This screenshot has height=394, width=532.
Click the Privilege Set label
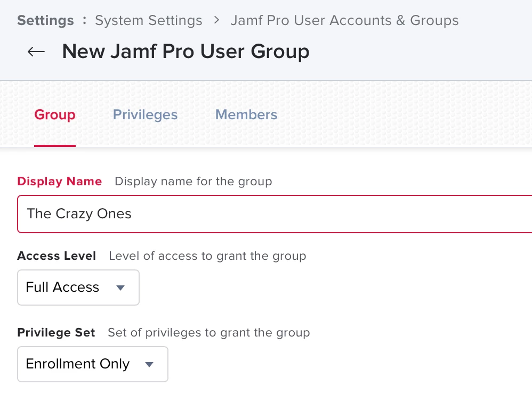(x=56, y=333)
